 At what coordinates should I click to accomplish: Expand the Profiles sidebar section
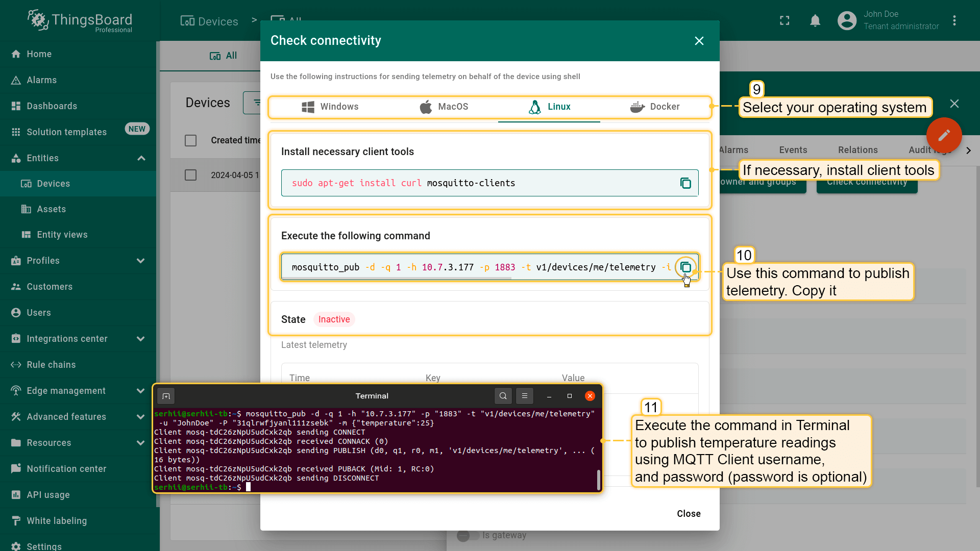point(140,261)
